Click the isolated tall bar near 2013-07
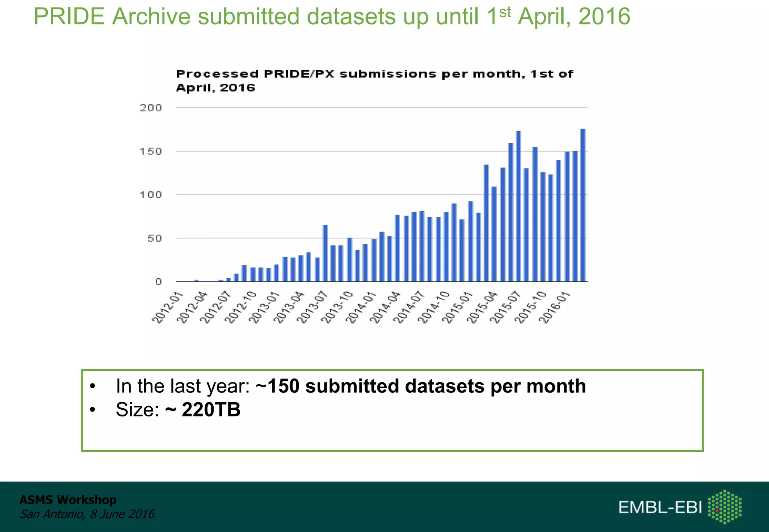Viewport: 769px width, 532px height. coord(325,253)
